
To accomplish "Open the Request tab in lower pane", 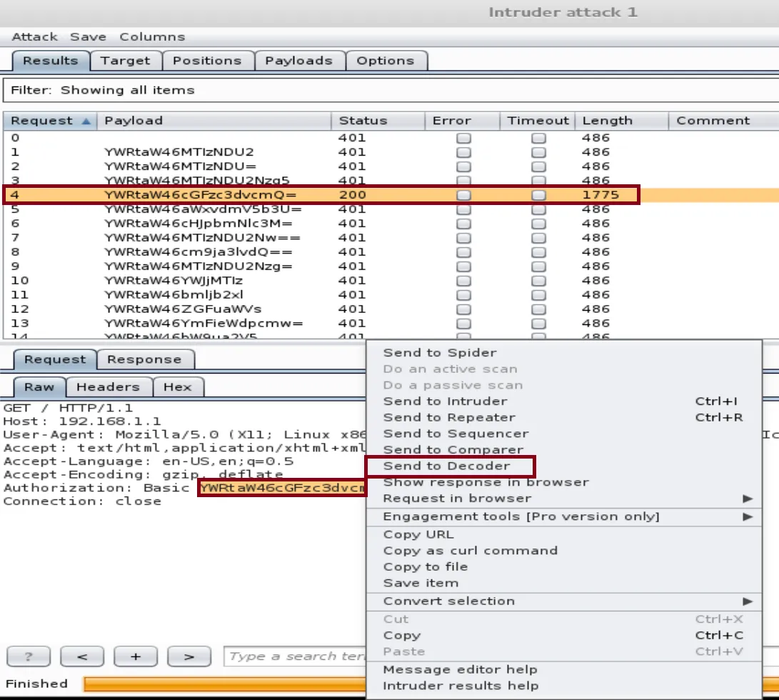I will pyautogui.click(x=55, y=359).
